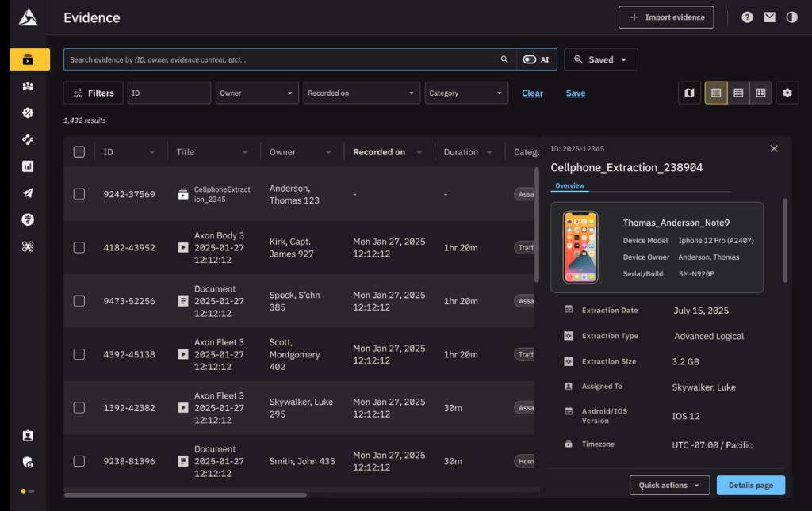This screenshot has width=812, height=511.
Task: Open the mail messages icon
Action: [x=769, y=17]
